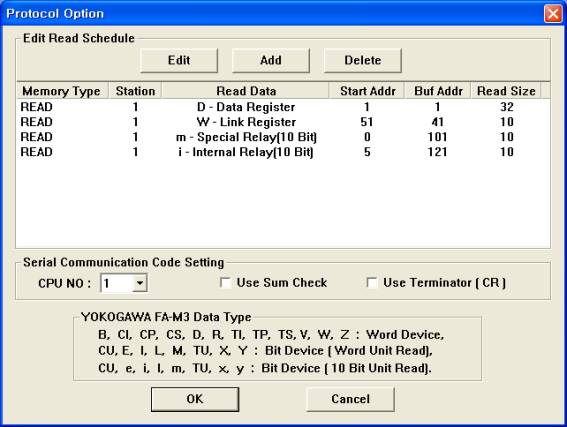The height and width of the screenshot is (427, 567).
Task: Add a new read schedule entry
Action: [271, 60]
